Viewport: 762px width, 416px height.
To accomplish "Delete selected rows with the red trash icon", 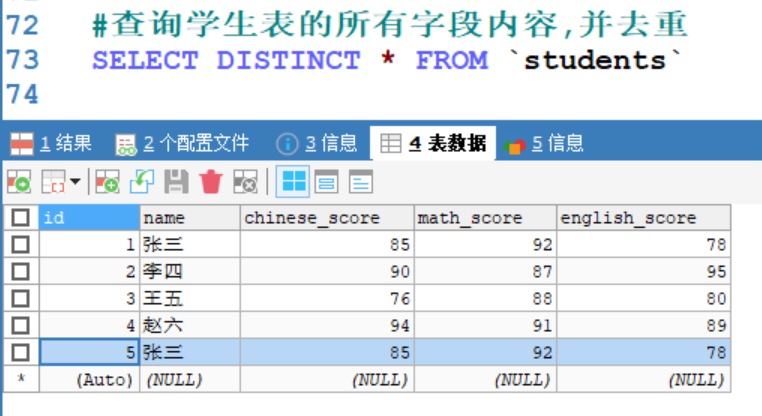I will tap(211, 182).
